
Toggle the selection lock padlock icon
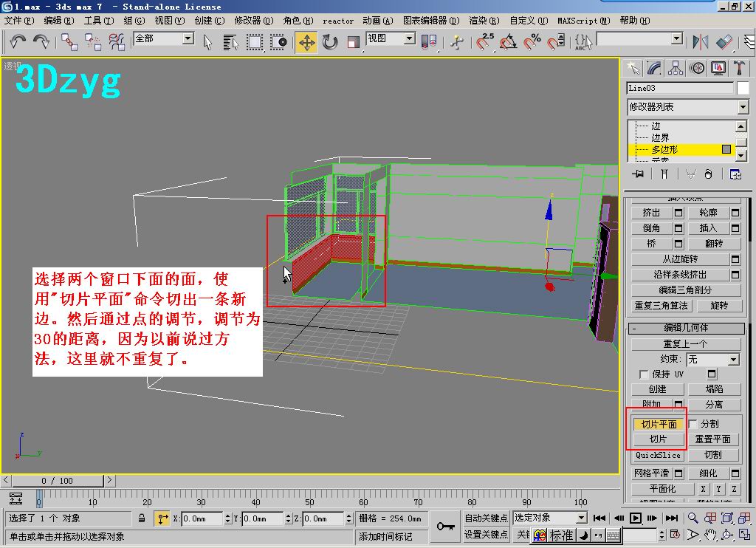[x=142, y=518]
